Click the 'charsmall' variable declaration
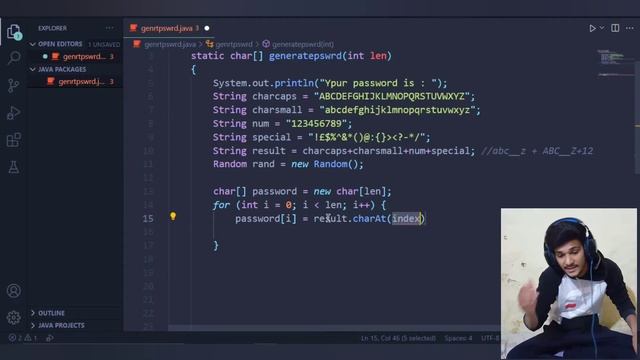640x360 pixels. pos(277,110)
